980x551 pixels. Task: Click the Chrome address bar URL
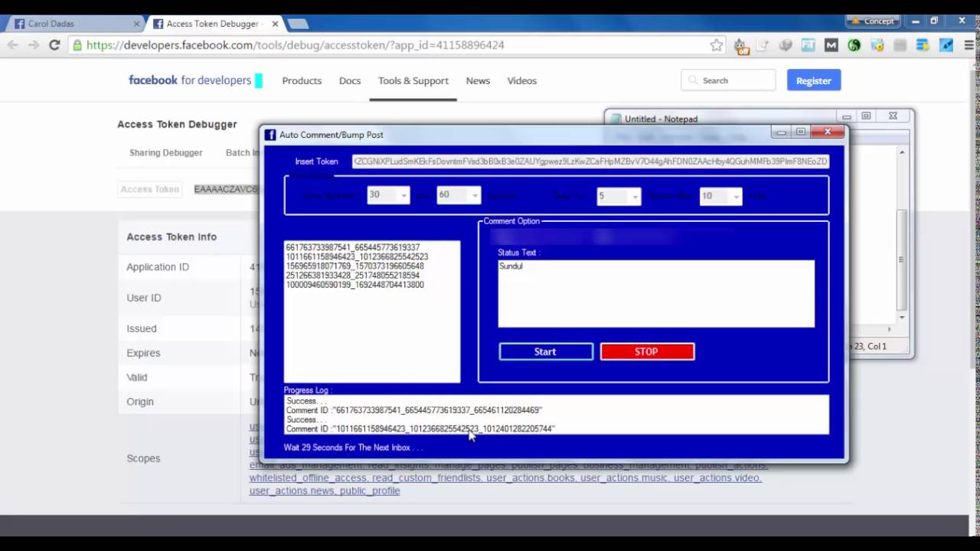295,45
